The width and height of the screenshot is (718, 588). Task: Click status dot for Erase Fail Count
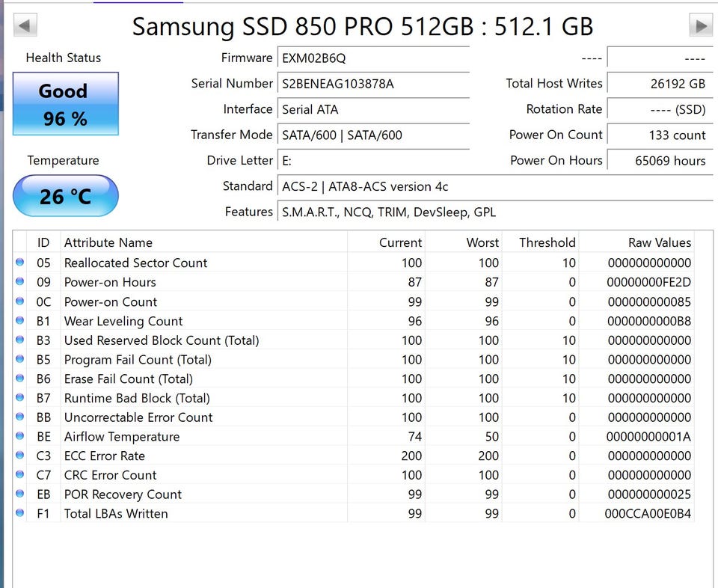(x=19, y=378)
